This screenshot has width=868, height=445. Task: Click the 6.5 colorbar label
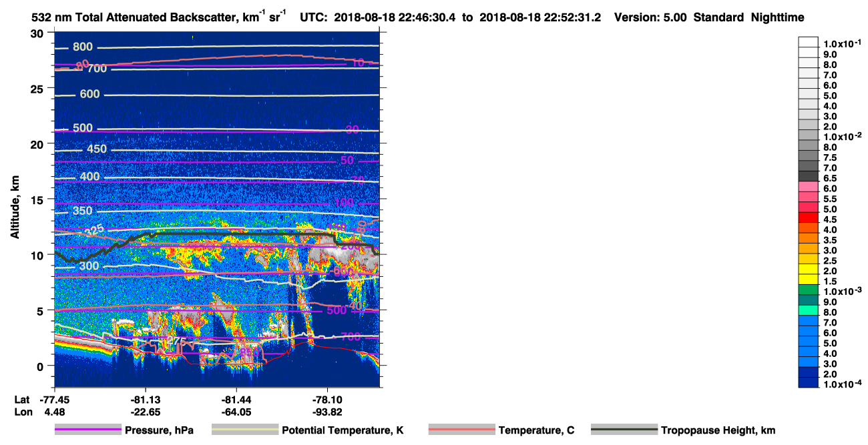tap(831, 178)
